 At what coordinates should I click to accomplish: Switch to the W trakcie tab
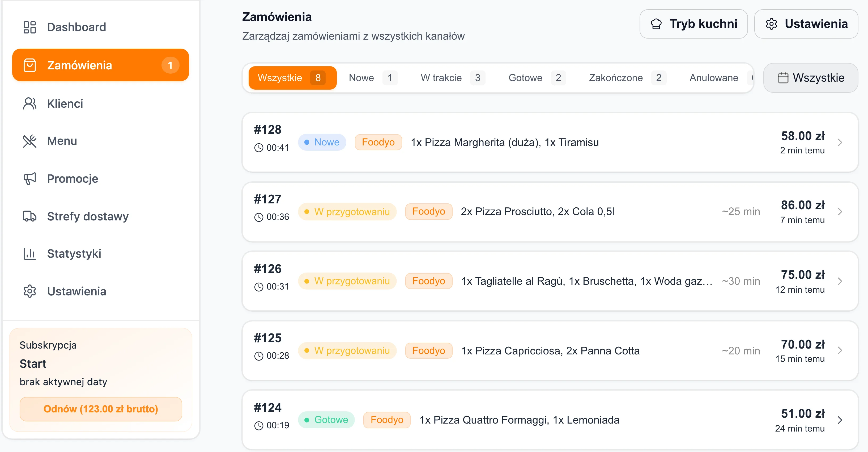(453, 78)
